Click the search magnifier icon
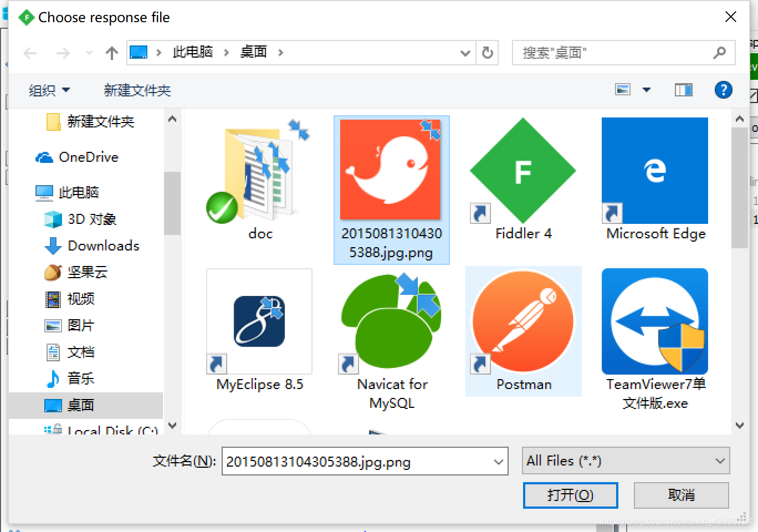 coord(719,53)
